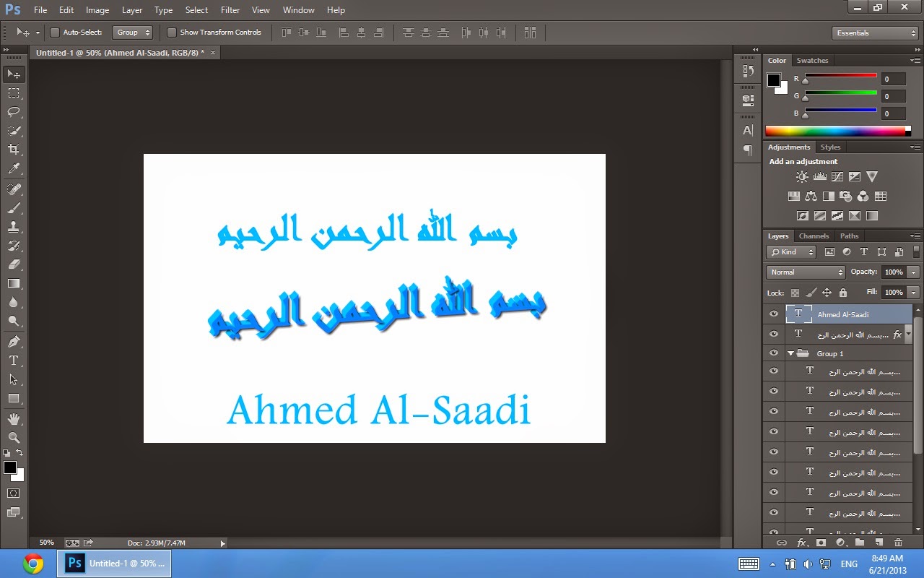This screenshot has height=578, width=924.
Task: Select the Eraser tool
Action: [14, 264]
